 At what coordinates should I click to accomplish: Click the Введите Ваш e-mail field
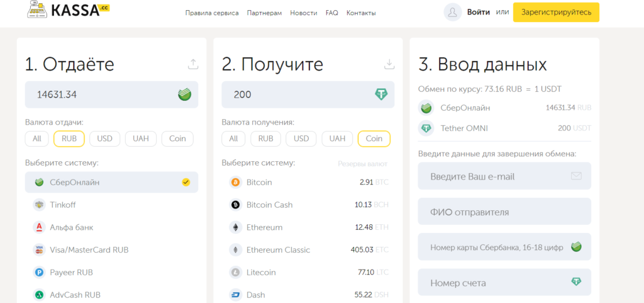tap(505, 176)
